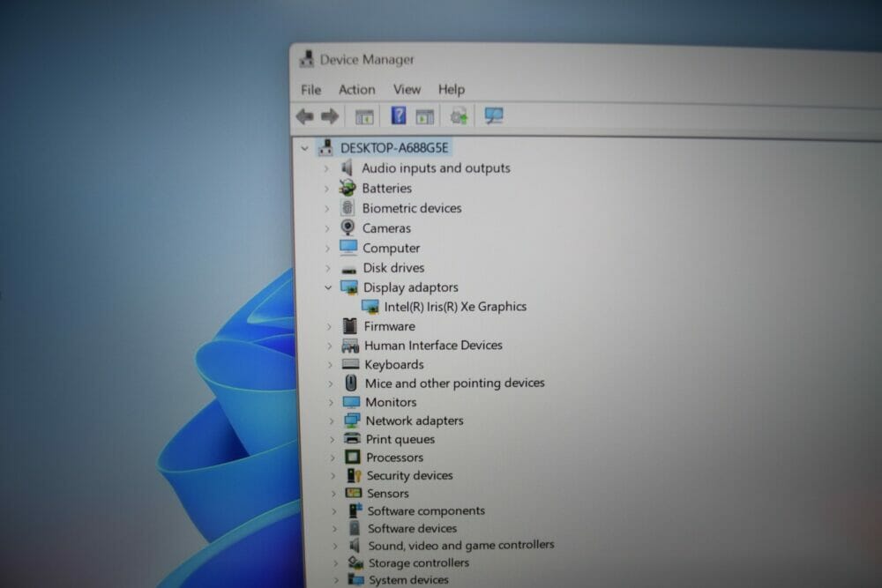
Task: Expand the Processors node
Action: tap(333, 458)
